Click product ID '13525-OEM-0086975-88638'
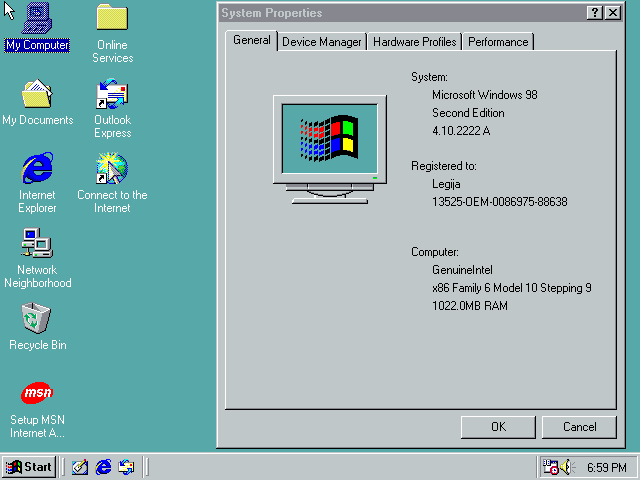 point(500,202)
